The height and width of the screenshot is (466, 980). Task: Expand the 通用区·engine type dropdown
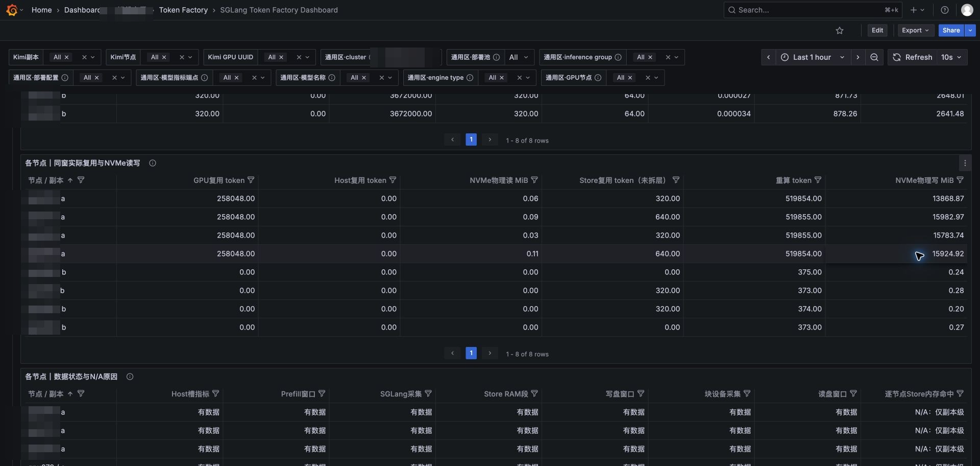(528, 78)
